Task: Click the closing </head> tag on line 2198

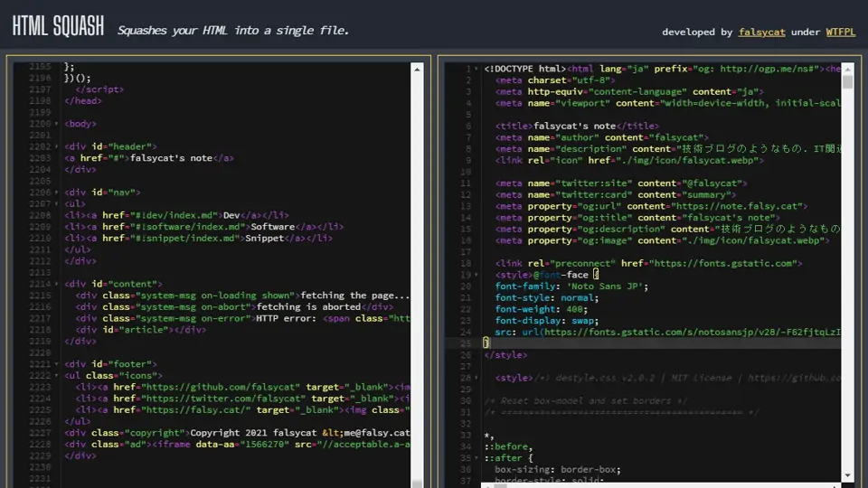Action: point(83,100)
